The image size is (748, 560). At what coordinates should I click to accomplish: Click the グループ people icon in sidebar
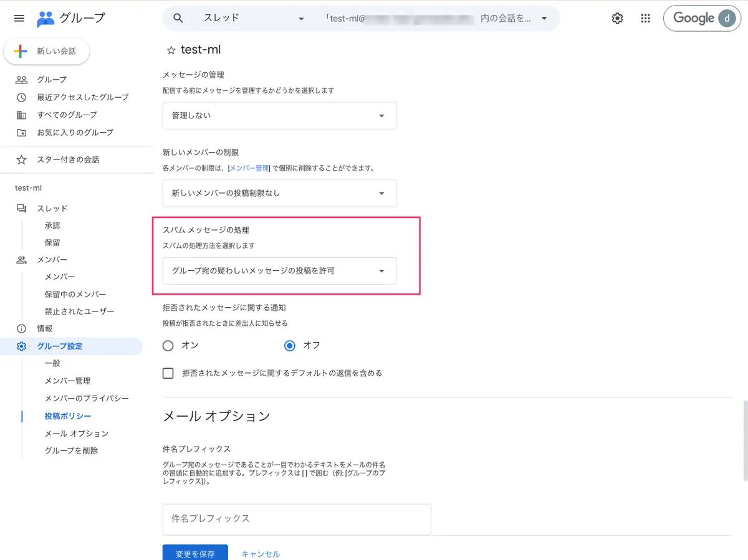[x=22, y=80]
